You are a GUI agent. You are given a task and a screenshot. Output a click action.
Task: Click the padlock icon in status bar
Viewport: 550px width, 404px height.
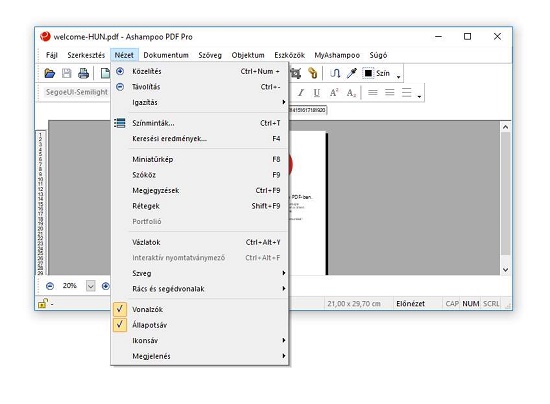point(43,303)
